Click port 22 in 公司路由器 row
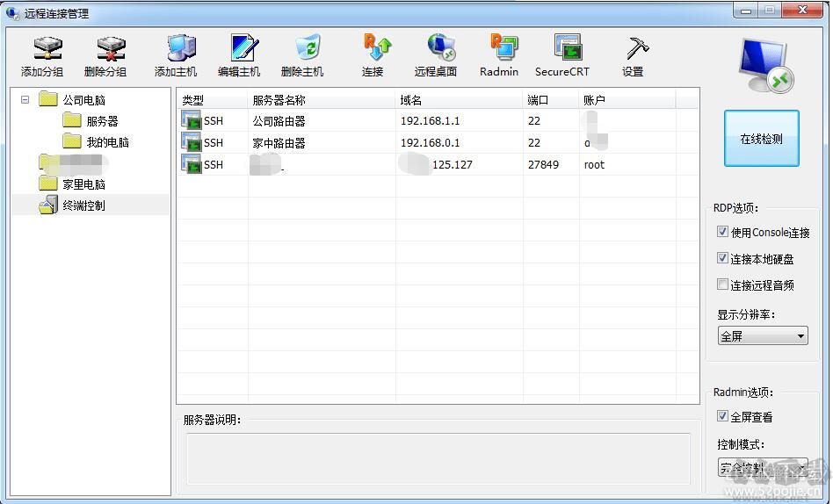The image size is (833, 504). coord(534,121)
